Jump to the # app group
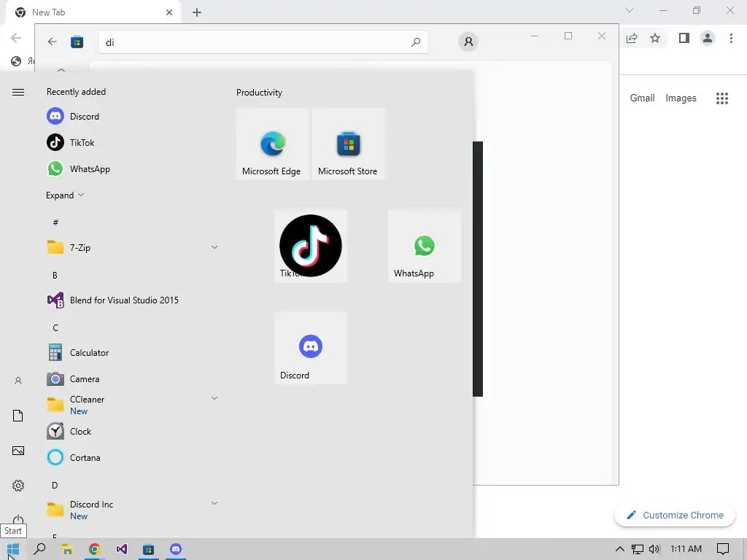The height and width of the screenshot is (560, 747). 55,222
